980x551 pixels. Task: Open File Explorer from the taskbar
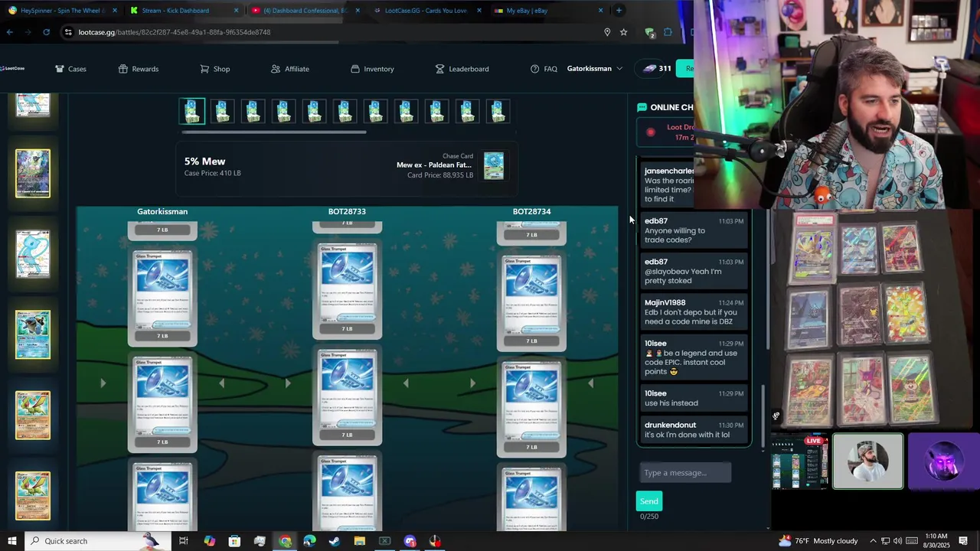(x=360, y=541)
